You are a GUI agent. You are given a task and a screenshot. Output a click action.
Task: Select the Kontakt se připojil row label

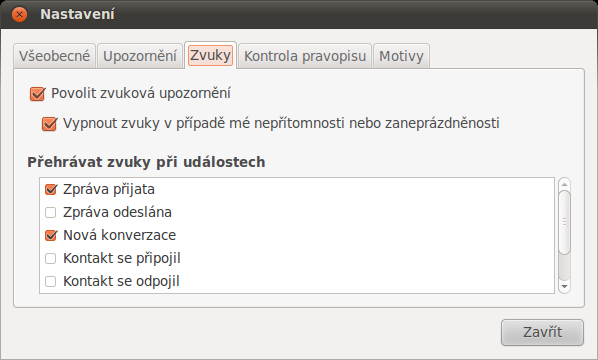122,259
